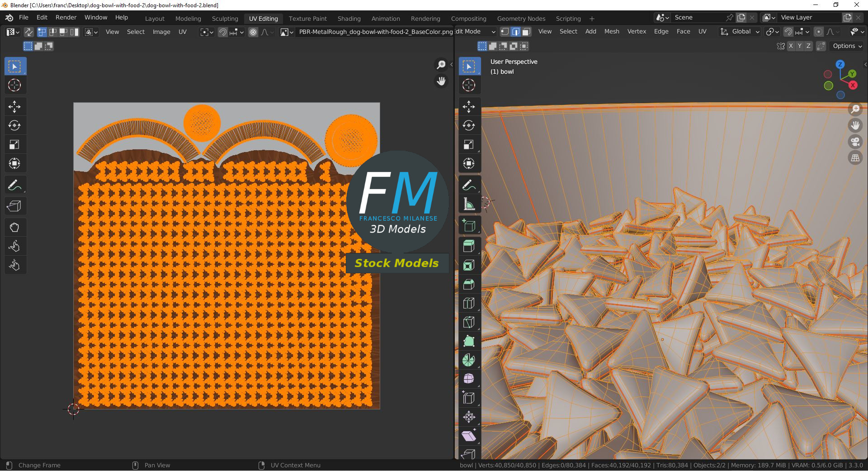Image resolution: width=868 pixels, height=471 pixels.
Task: Select the Inset Faces tool
Action: 469,265
